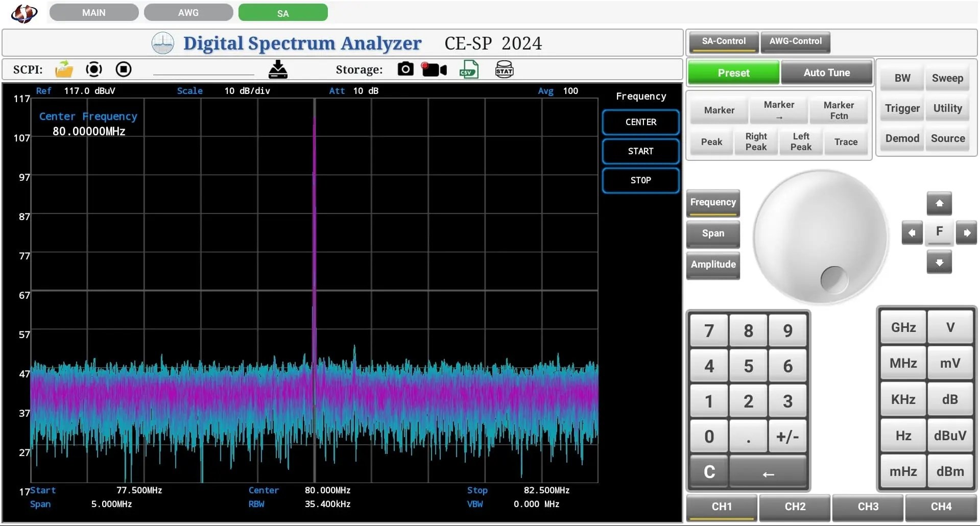The image size is (980, 526).
Task: Open the BW menu
Action: pyautogui.click(x=902, y=78)
